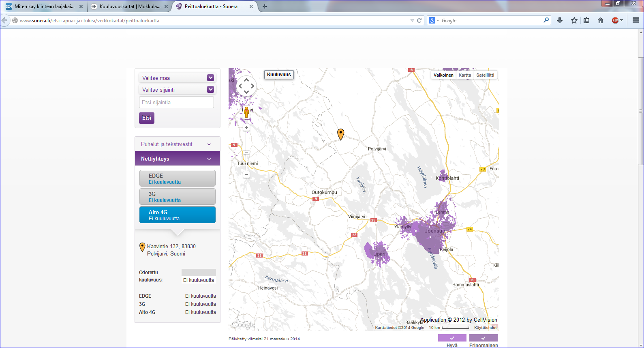This screenshot has width=644, height=348.
Task: Click the Google logo on the map
Action: 243,324
